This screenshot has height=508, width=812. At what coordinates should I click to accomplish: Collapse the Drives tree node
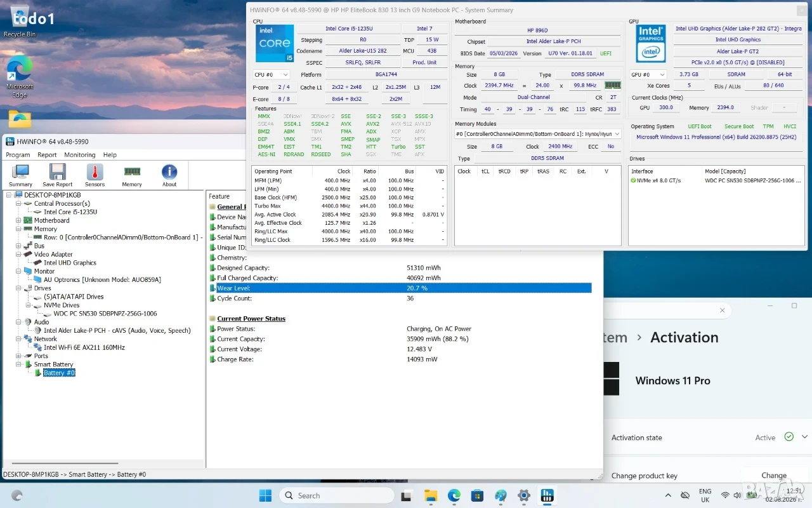click(x=19, y=288)
